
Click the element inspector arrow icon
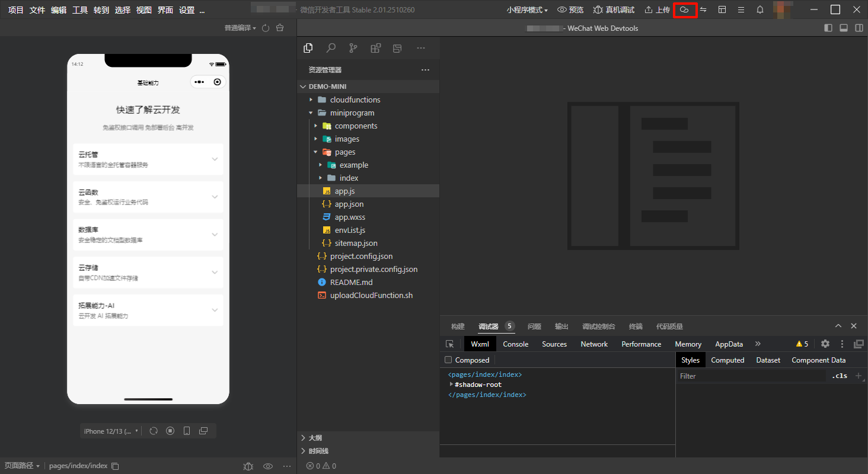pyautogui.click(x=450, y=344)
